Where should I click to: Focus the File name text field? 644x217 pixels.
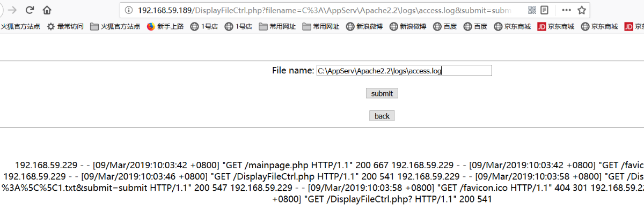[404, 71]
